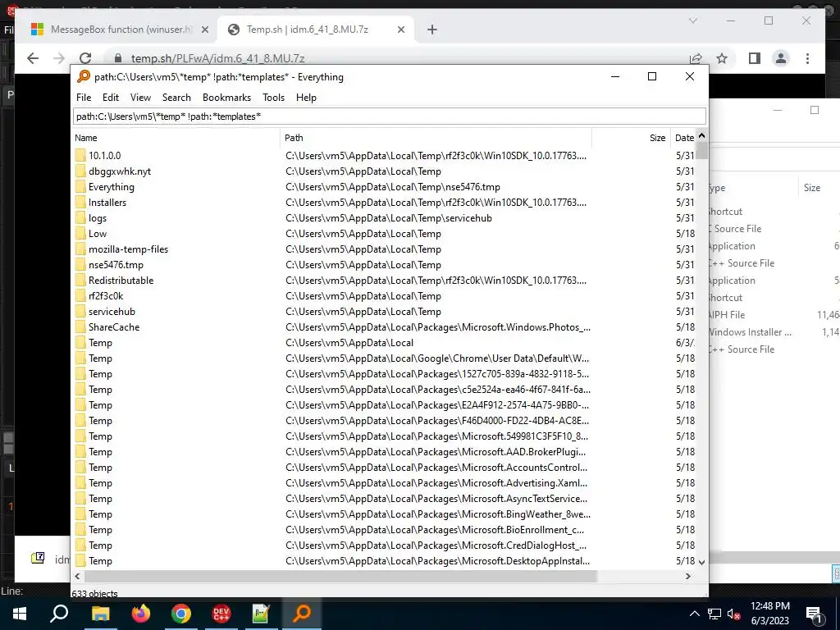Open the File menu in Everything
Screen dimensions: 840x630
coord(84,98)
